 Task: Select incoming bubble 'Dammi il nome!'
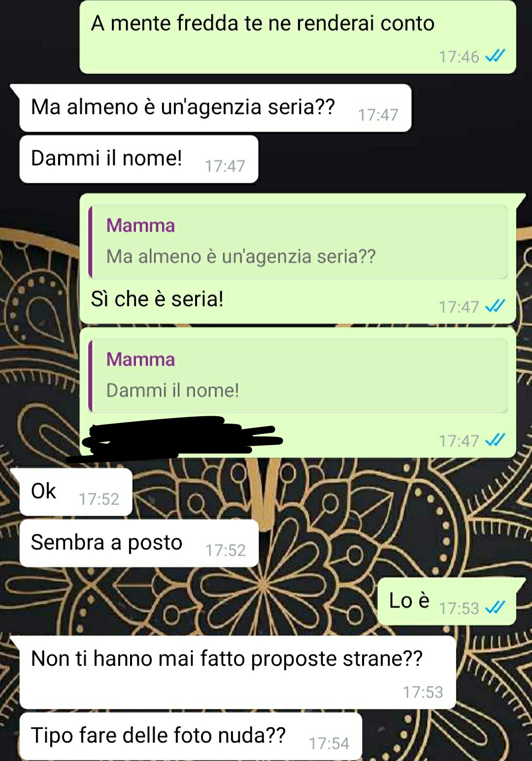(139, 159)
